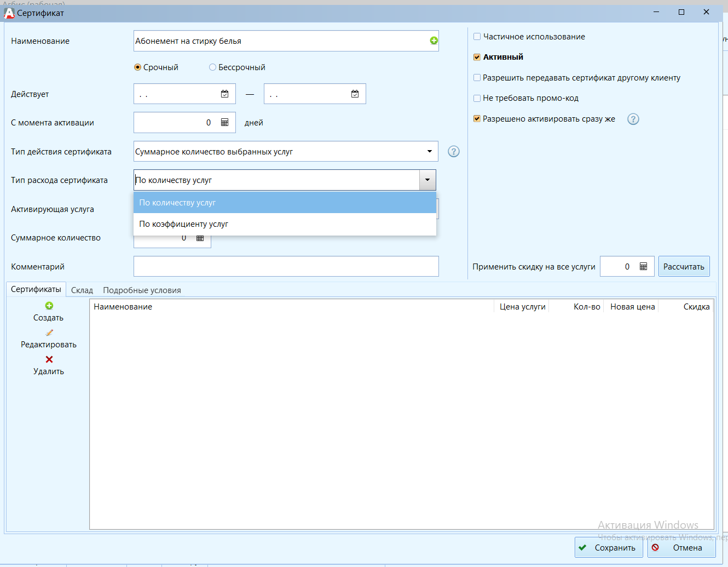Choose По количеству услуг from the list
This screenshot has width=728, height=567.
coord(285,203)
